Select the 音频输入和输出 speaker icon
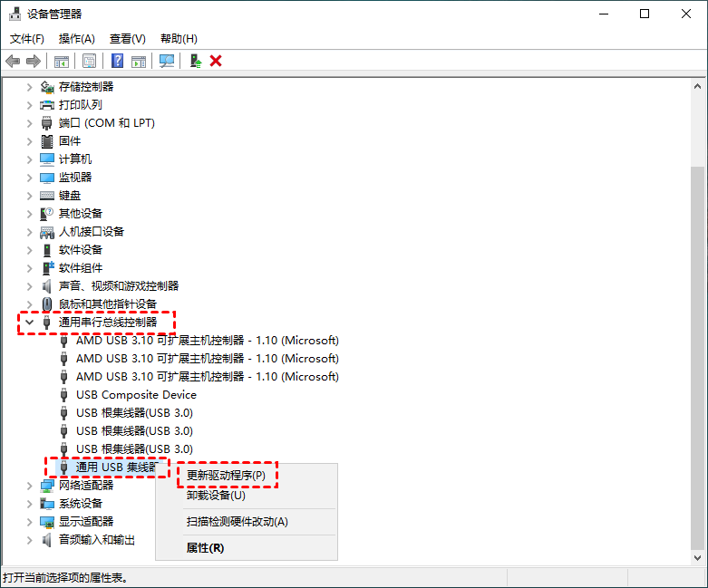Screen dimensions: 708x588 click(47, 540)
